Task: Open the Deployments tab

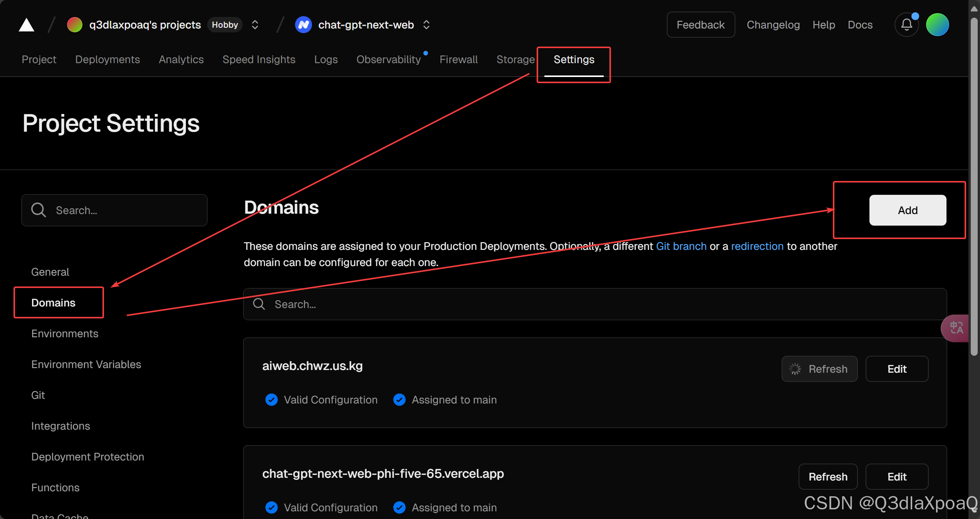Action: point(107,59)
